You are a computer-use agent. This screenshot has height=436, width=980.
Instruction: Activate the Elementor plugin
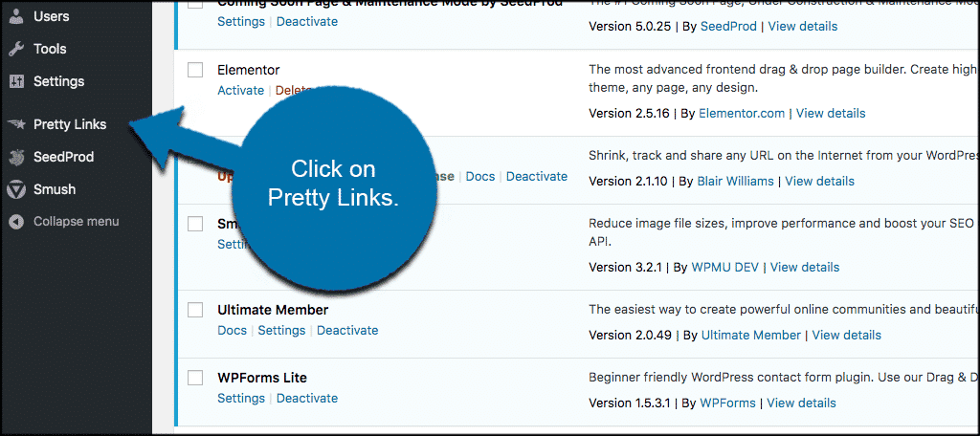click(x=240, y=90)
